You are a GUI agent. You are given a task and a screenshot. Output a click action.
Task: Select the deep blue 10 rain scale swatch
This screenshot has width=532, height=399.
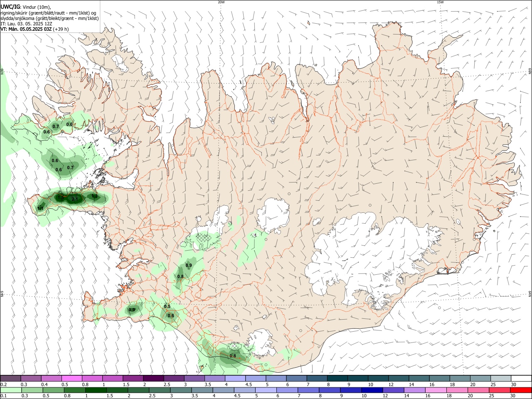[x=372, y=390]
